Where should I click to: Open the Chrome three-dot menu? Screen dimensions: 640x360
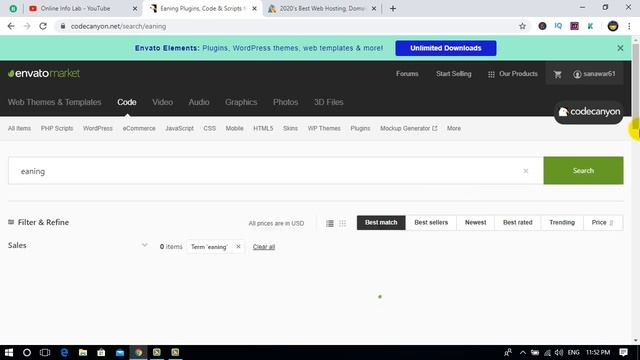click(629, 26)
